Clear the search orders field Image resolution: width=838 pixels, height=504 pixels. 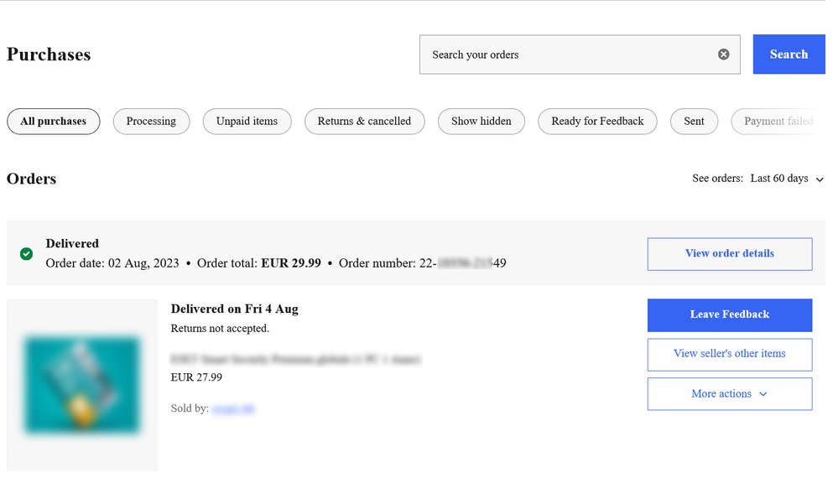[723, 55]
